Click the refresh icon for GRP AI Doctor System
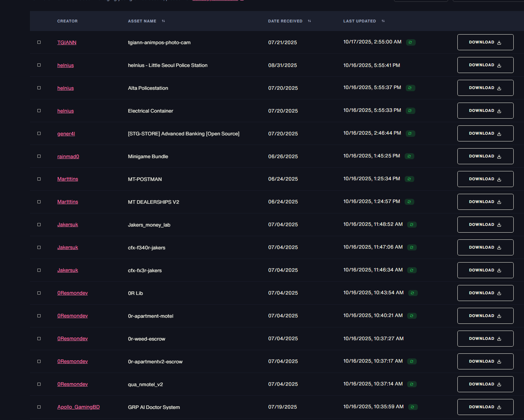Image resolution: width=524 pixels, height=420 pixels. coord(413,407)
